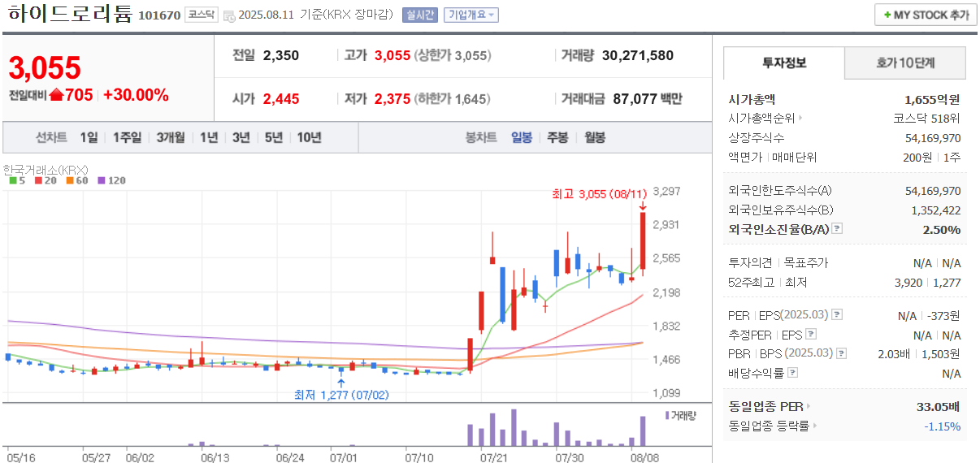Screen dimensions: 980x463
Task: Select the 3년 line chart period
Action: (241, 137)
